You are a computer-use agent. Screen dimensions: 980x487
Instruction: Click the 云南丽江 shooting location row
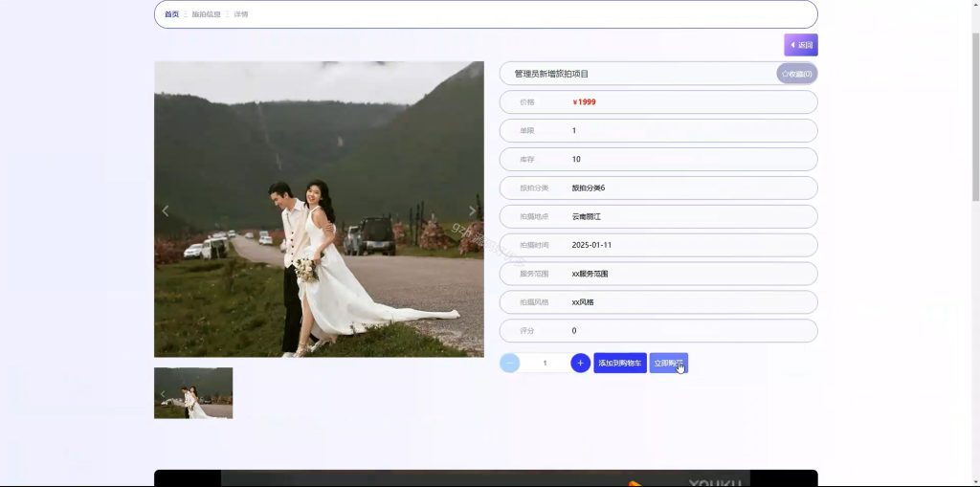tap(658, 216)
